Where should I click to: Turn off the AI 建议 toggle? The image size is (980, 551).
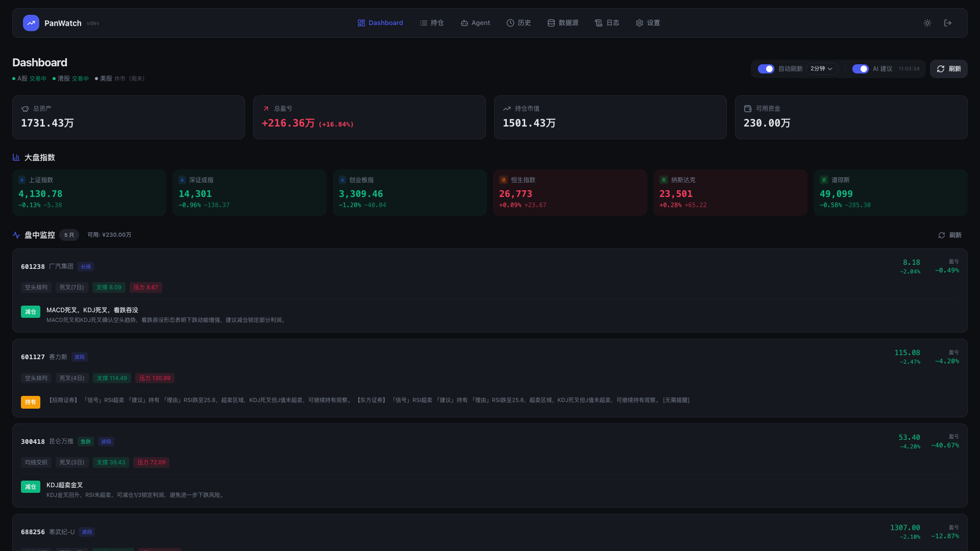tap(860, 69)
